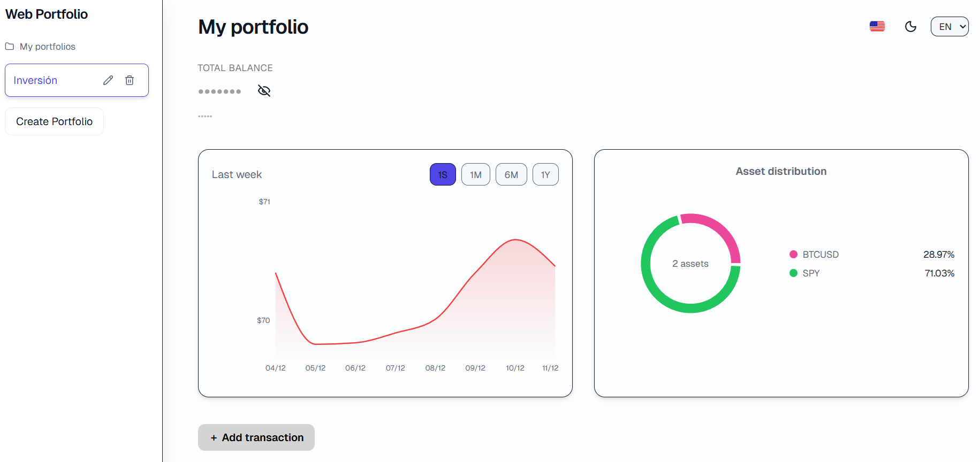Switch to the 1Y time range
This screenshot has height=462, width=980.
[545, 174]
